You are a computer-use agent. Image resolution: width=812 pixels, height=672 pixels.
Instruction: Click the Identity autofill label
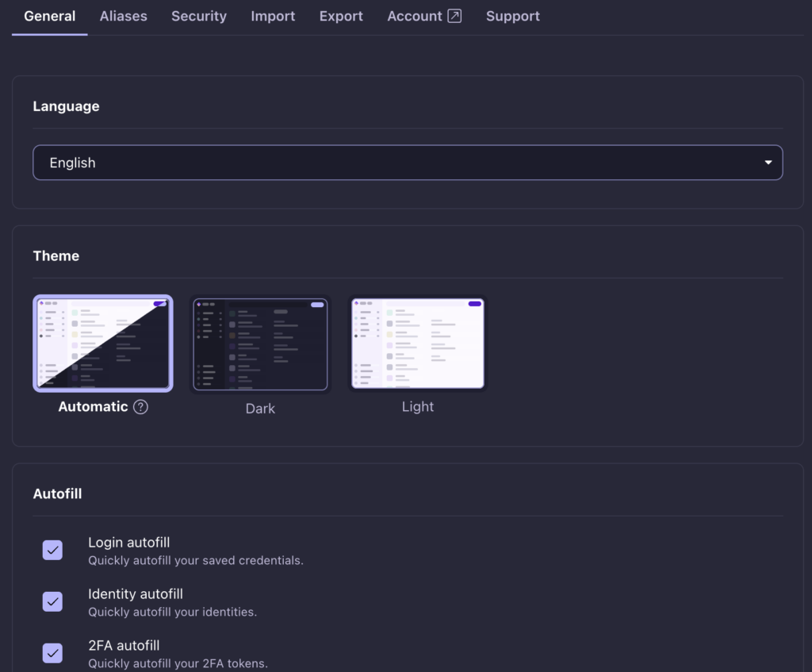tap(135, 593)
